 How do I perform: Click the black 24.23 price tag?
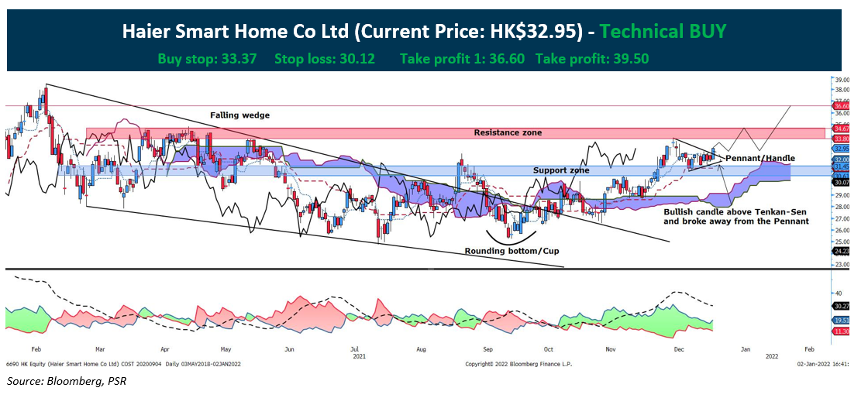[x=842, y=251]
